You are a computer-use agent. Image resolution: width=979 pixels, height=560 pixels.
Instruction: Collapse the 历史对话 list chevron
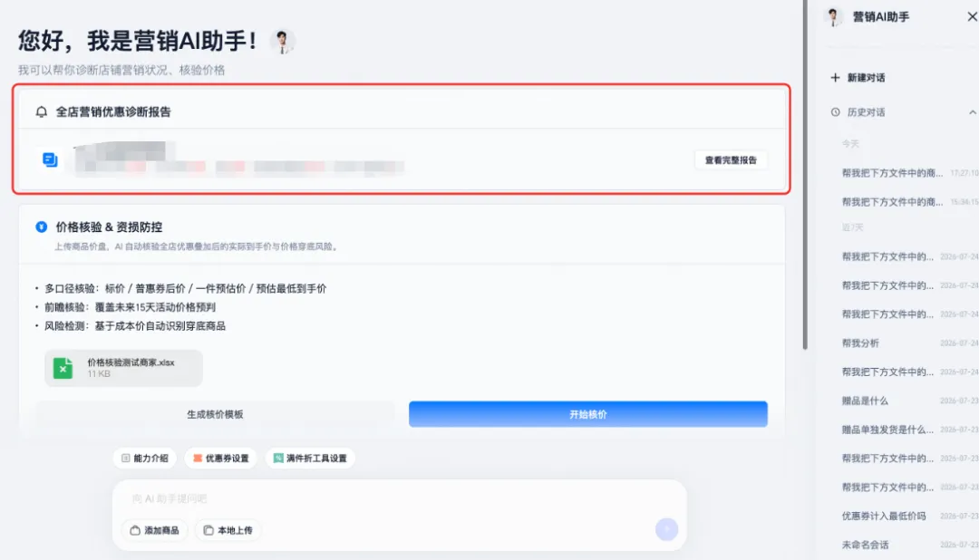[972, 112]
